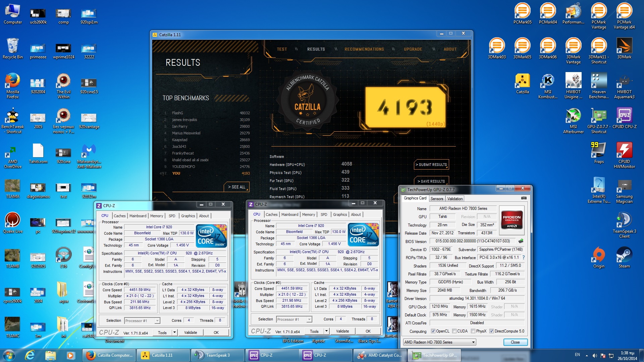Screen dimensions: 644x362
Task: Click Tools button in left CPU-Z
Action: [162, 333]
